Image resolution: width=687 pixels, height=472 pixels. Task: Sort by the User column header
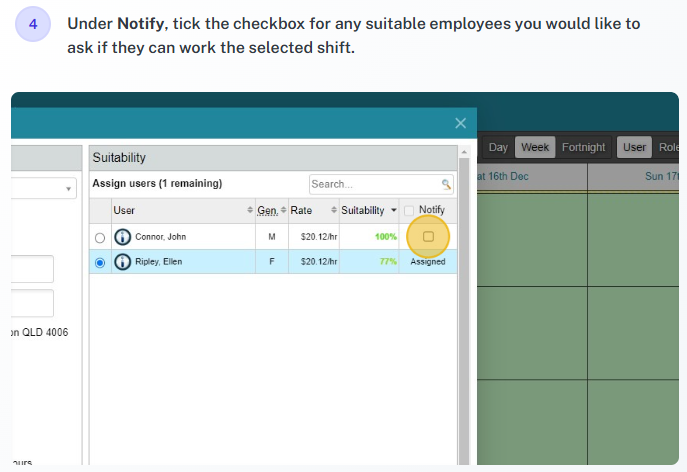[x=183, y=210]
